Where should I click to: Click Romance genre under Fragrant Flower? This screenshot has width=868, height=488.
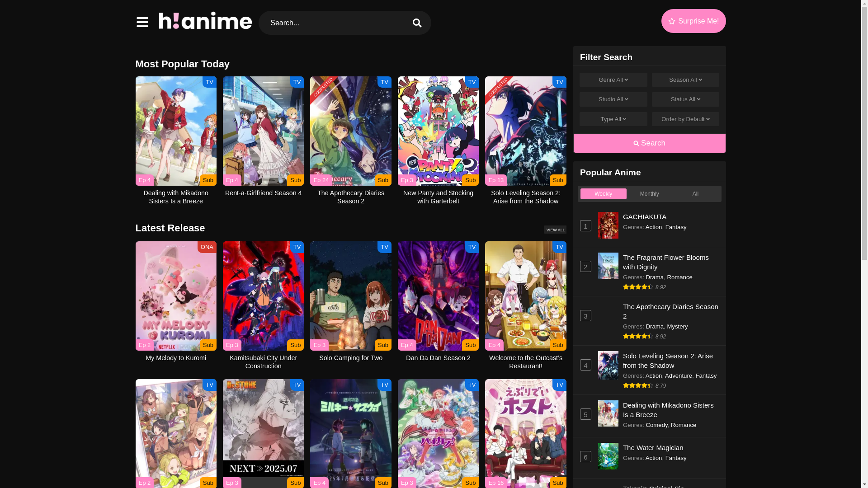679,277
